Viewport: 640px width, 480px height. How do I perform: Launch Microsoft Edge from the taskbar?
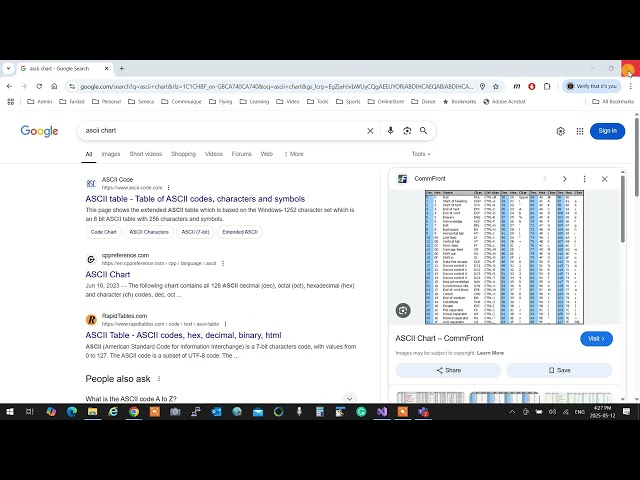coord(72,412)
